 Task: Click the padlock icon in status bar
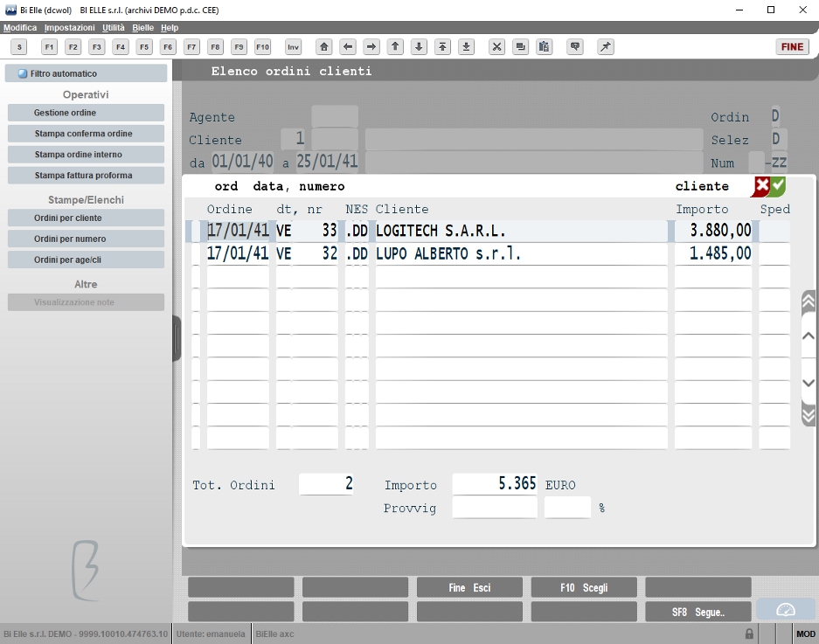click(x=749, y=634)
